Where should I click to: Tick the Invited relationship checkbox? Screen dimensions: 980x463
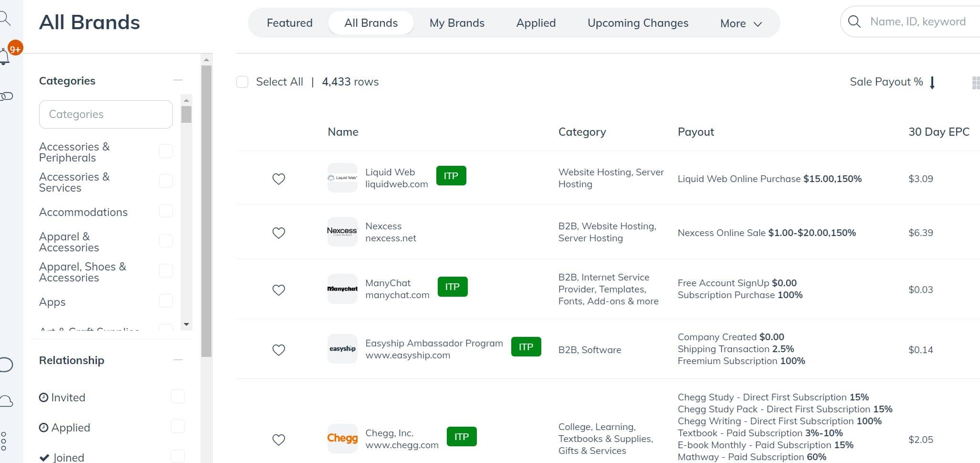(178, 397)
